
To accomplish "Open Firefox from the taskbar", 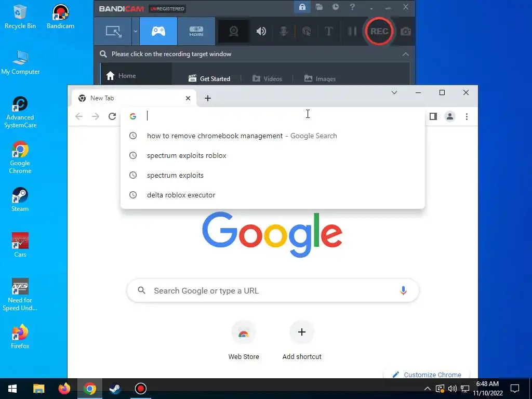I will (64, 389).
